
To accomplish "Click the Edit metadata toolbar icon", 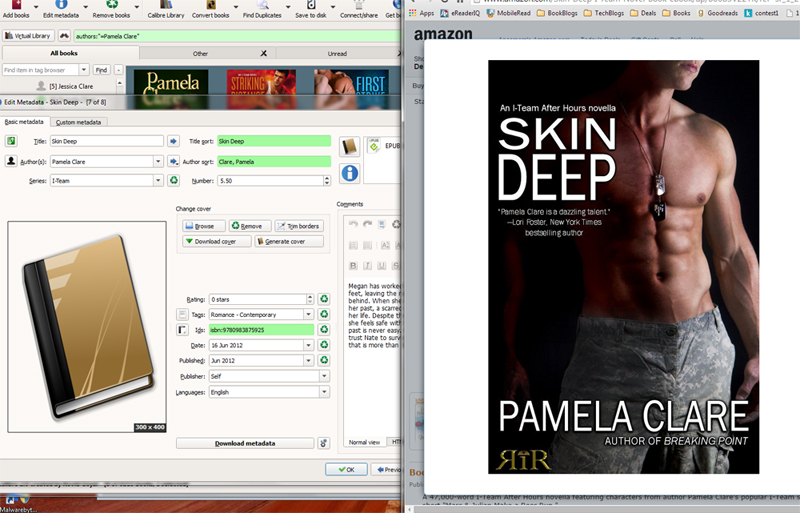I will pos(61,5).
